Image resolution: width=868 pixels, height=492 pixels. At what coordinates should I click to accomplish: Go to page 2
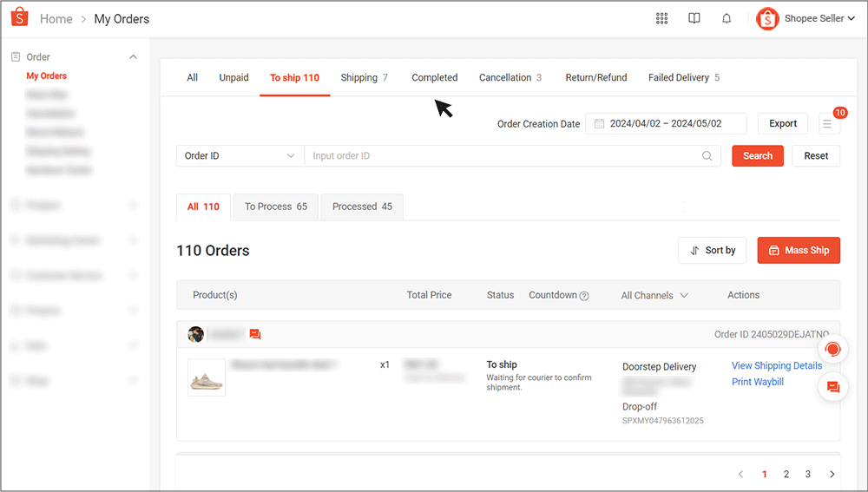coord(786,474)
